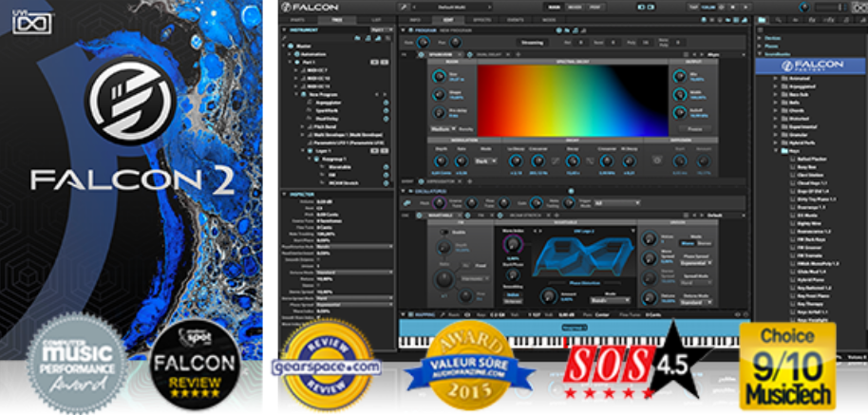868x415 pixels.
Task: Click the Mix knob in SparkVerb output
Action: point(679,77)
